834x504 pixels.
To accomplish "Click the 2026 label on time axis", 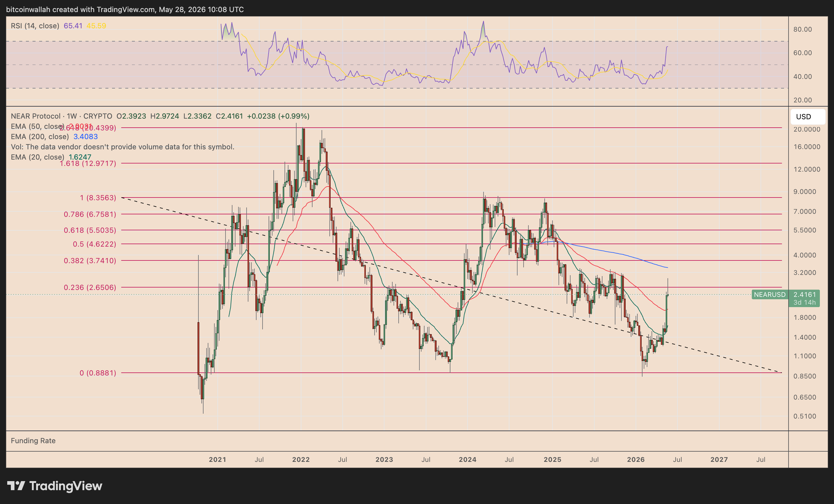I will [x=636, y=460].
